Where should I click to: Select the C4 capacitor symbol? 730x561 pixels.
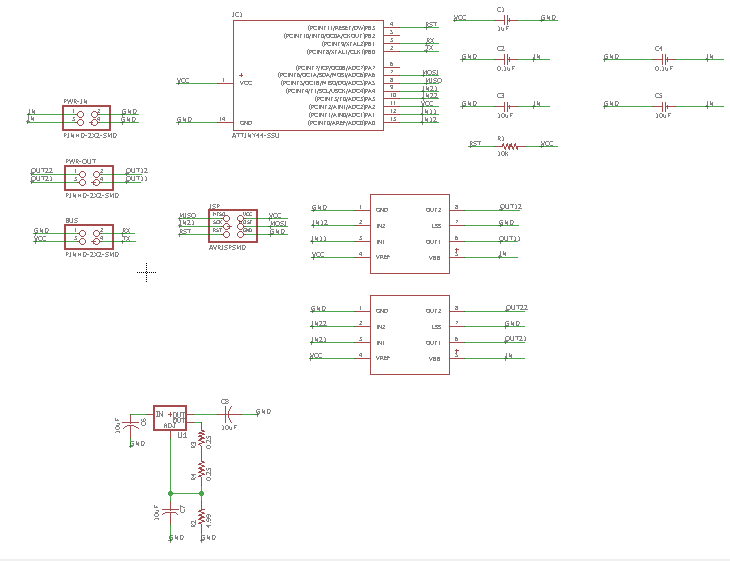[x=665, y=59]
